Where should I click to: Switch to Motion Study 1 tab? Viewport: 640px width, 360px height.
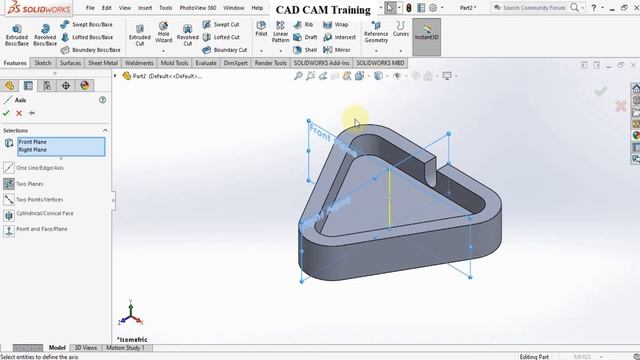tap(126, 348)
